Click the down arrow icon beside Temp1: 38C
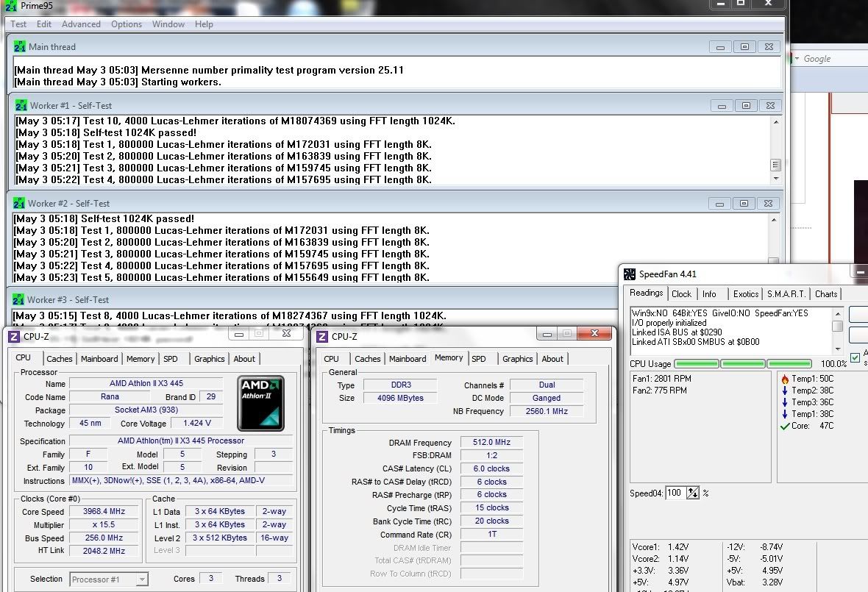 (784, 414)
